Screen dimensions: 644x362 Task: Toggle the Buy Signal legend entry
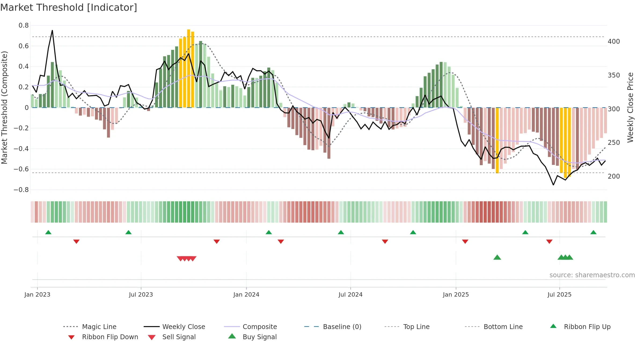tap(252, 337)
